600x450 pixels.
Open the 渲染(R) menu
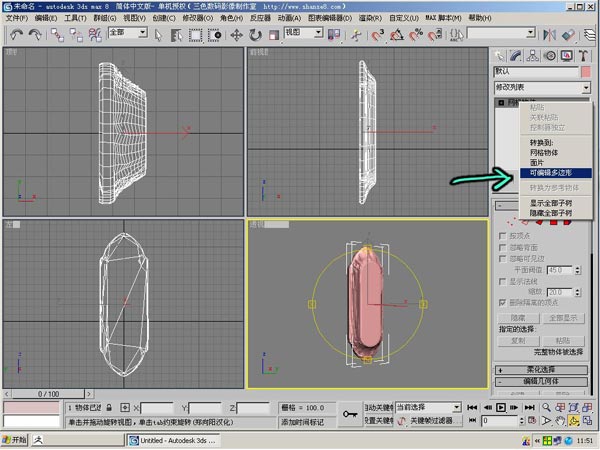370,18
